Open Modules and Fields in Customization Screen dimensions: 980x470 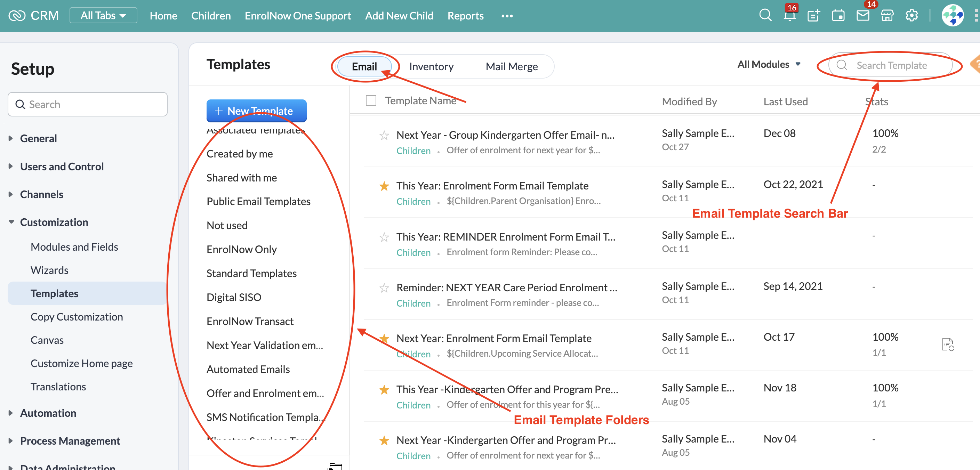click(x=74, y=247)
